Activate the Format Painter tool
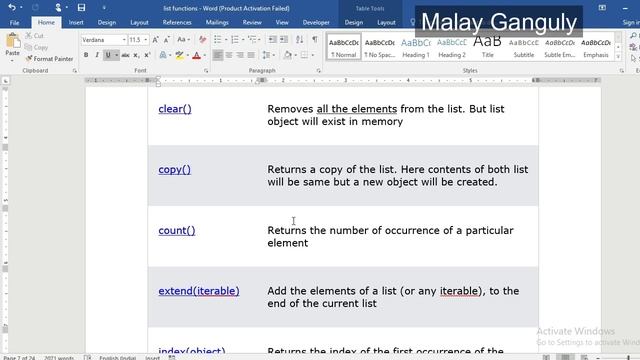640x360 pixels. pos(49,59)
